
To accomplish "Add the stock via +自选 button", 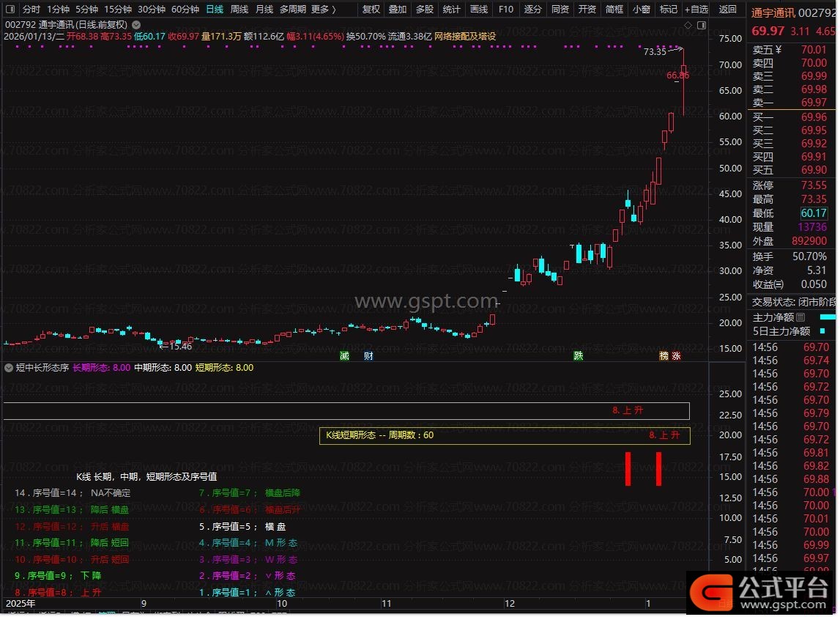I will coord(696,10).
